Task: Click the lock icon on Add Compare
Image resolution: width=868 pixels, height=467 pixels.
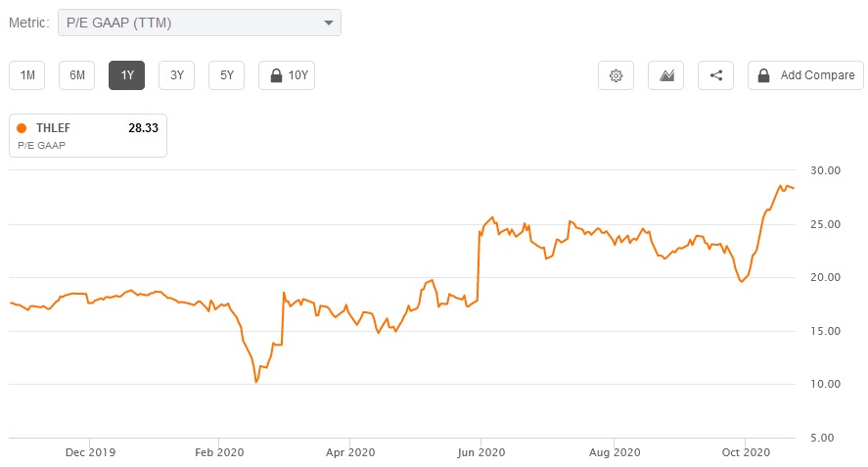Action: point(764,75)
